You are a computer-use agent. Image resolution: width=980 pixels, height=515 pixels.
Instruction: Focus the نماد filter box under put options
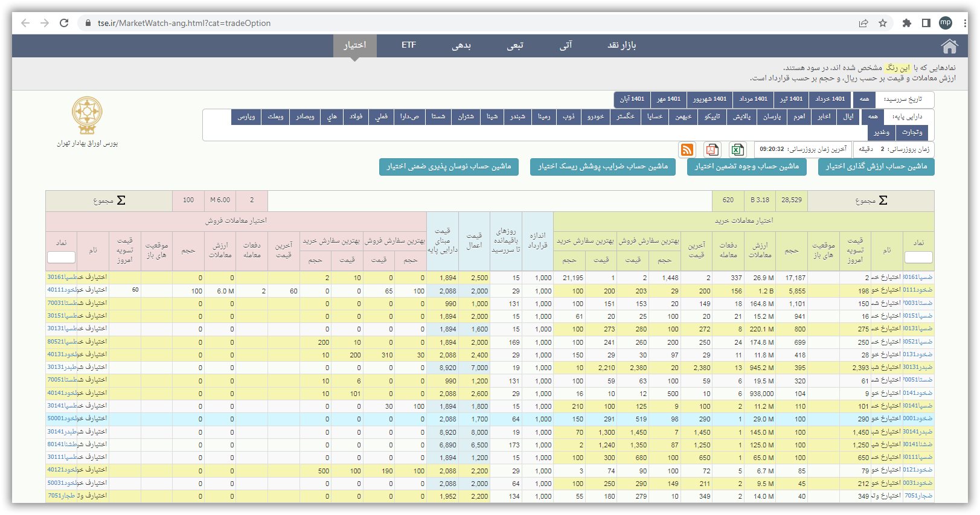coord(61,257)
